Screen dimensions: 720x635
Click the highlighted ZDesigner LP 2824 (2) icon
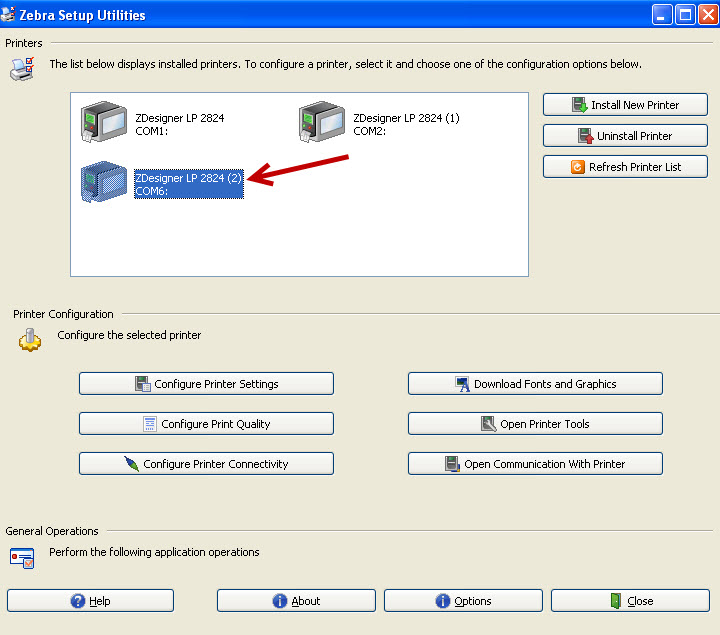[x=104, y=184]
